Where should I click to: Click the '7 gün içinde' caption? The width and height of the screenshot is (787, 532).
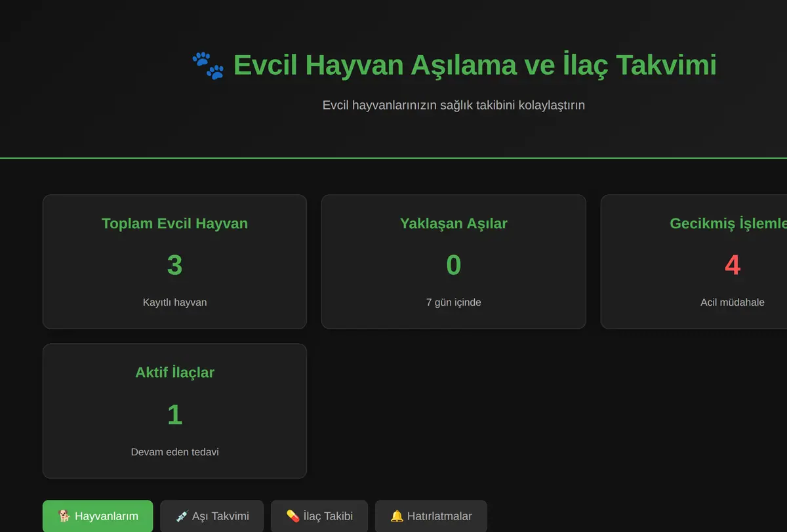tap(454, 302)
